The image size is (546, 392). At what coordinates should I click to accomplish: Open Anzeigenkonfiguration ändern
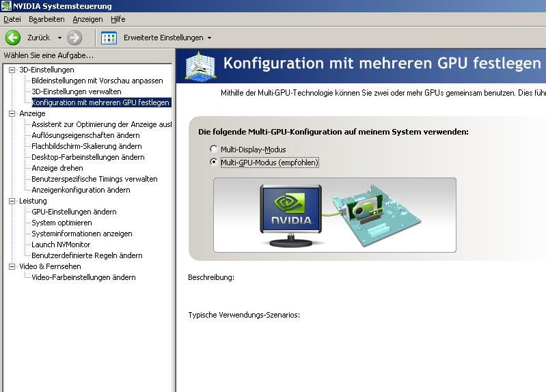(81, 190)
